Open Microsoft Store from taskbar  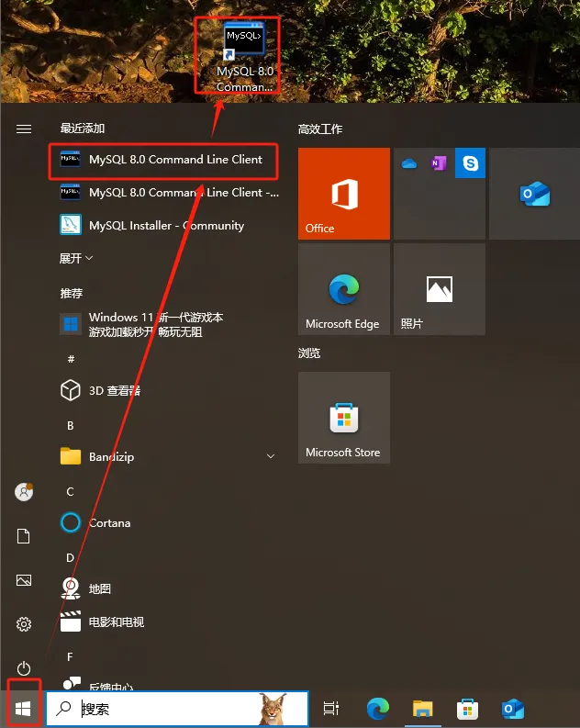point(467,709)
